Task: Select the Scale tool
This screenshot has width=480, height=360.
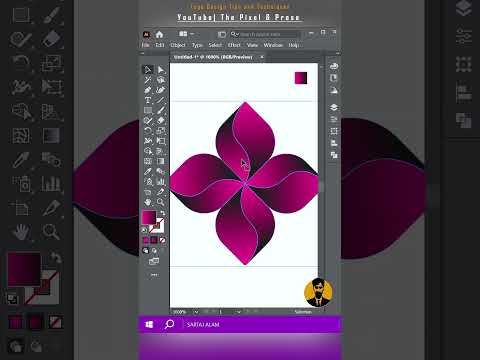Action: coord(161,131)
